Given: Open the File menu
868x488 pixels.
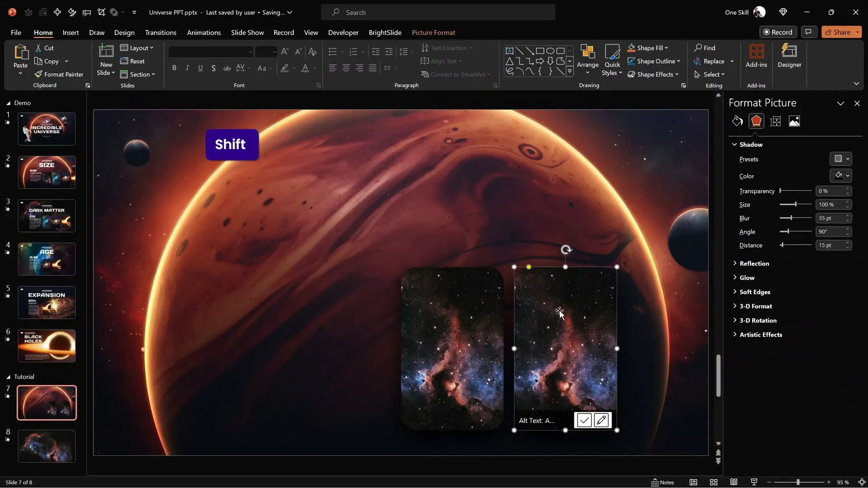Looking at the screenshot, I should coord(16,33).
